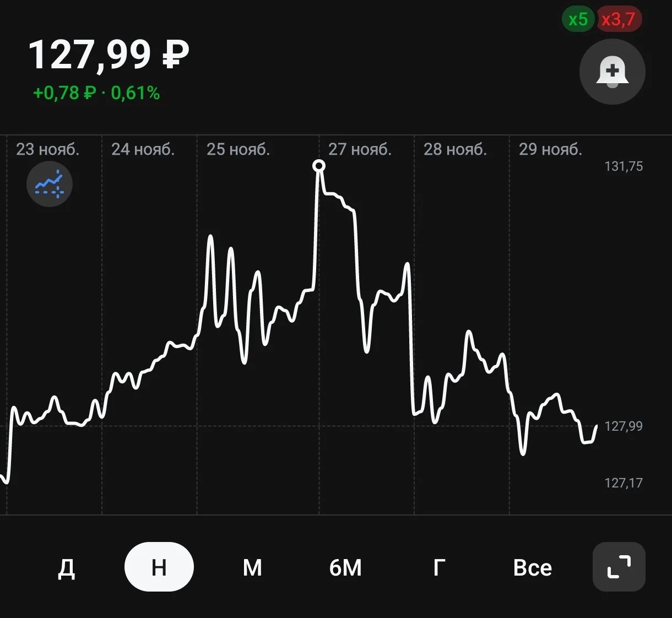Viewport: 672px width, 618px height.
Task: Tap the green x5 leverage badge
Action: click(x=578, y=20)
